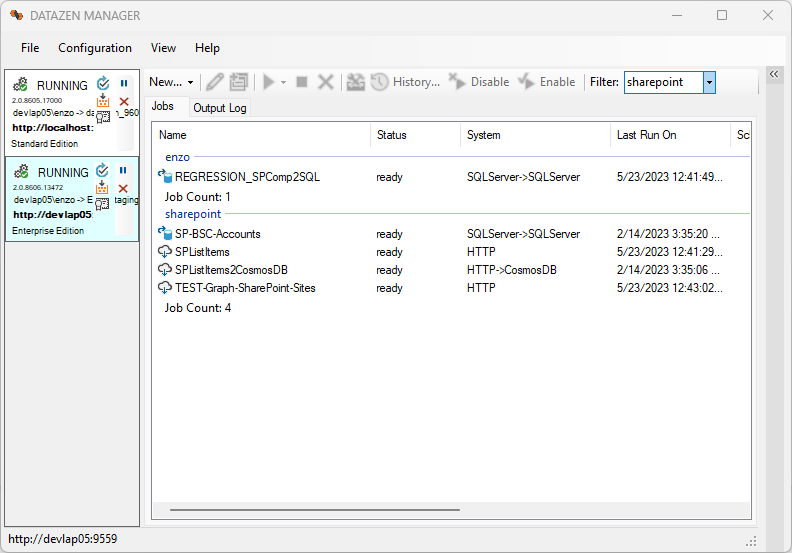Click the download icon on the devlap05 agent
The height and width of the screenshot is (553, 792).
coord(103,187)
